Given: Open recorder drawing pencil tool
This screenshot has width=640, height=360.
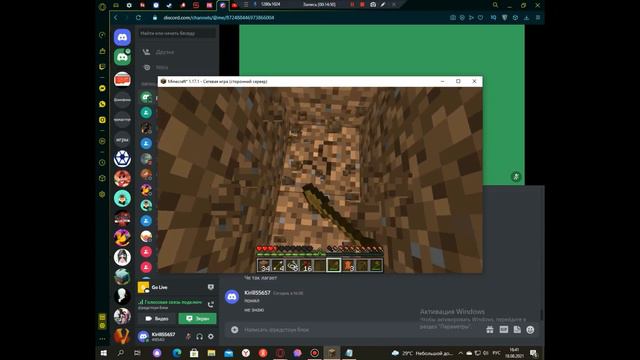Looking at the screenshot, I should click(x=383, y=4).
